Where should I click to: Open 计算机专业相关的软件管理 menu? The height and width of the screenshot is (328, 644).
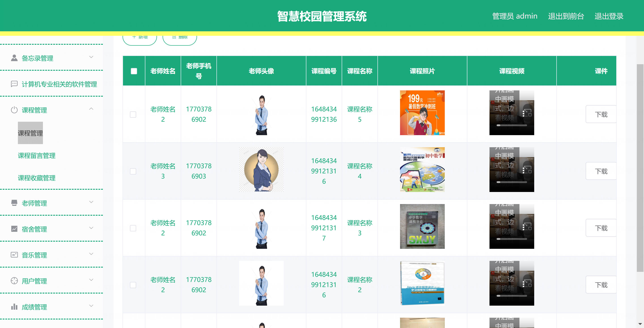click(x=59, y=84)
